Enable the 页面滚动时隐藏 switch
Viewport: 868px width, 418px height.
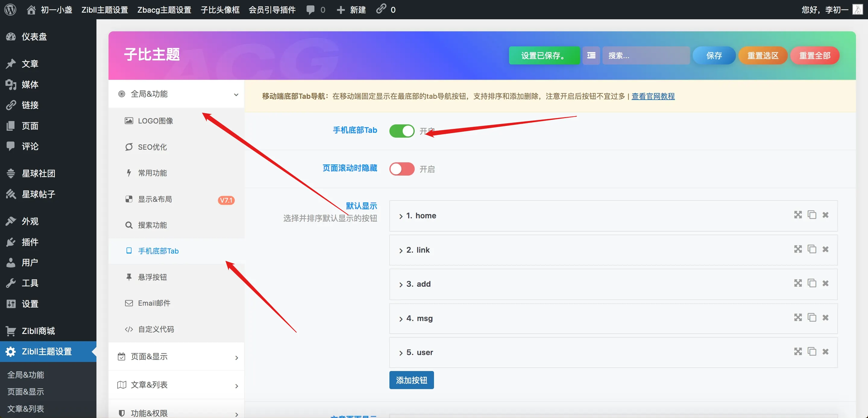click(x=402, y=169)
